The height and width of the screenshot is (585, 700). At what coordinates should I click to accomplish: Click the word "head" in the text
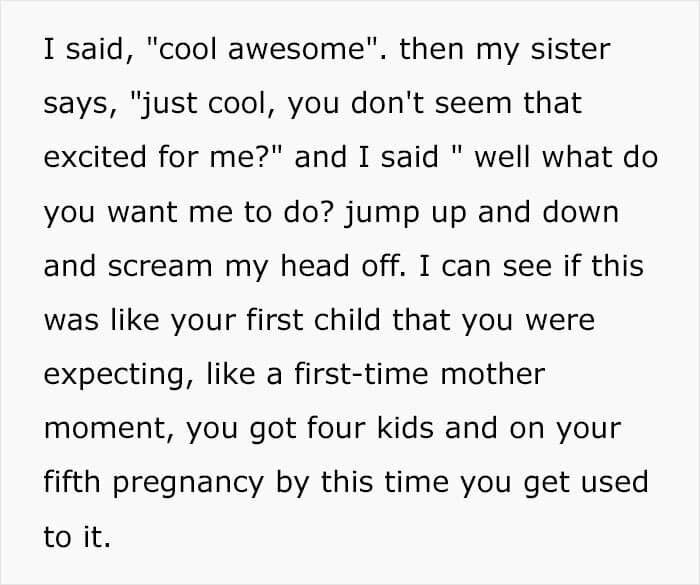coord(314,265)
